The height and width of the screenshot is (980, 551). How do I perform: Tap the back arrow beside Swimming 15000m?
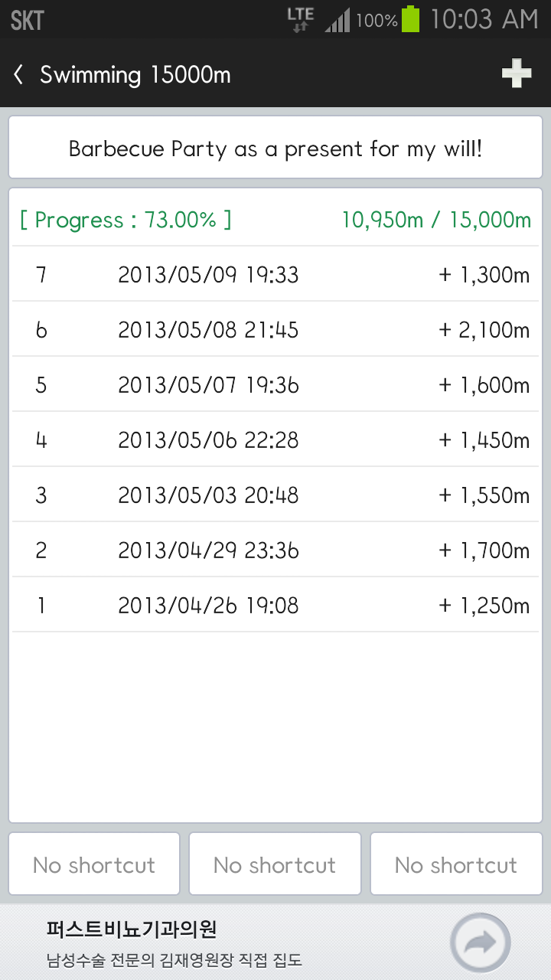tap(19, 74)
